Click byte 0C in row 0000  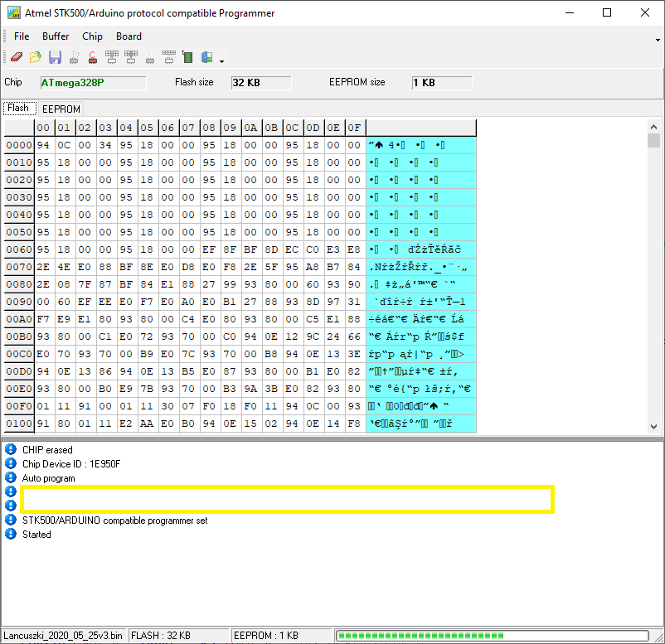click(64, 145)
